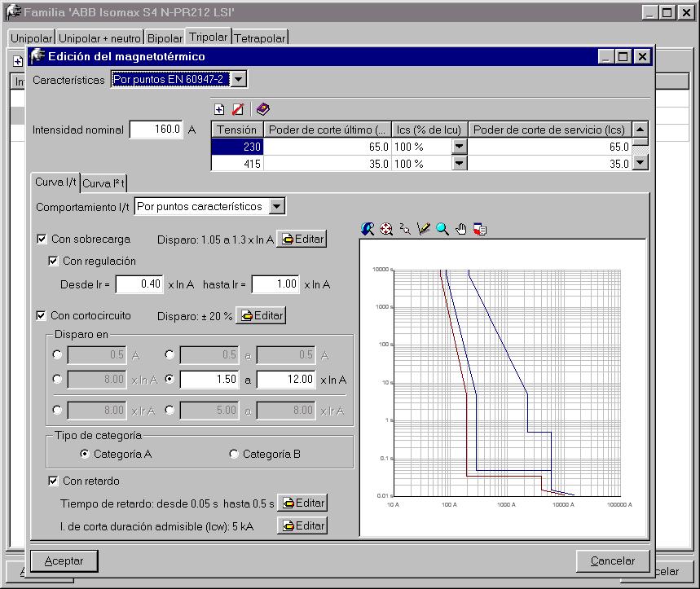Image resolution: width=700 pixels, height=589 pixels.
Task: Switch to the Unipolar tab in the Familia window
Action: [x=31, y=38]
